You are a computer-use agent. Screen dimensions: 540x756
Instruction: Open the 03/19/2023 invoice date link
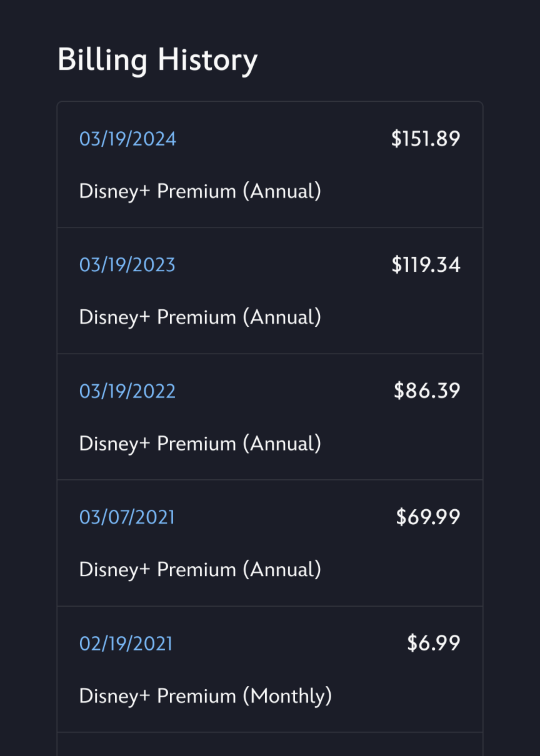point(127,265)
